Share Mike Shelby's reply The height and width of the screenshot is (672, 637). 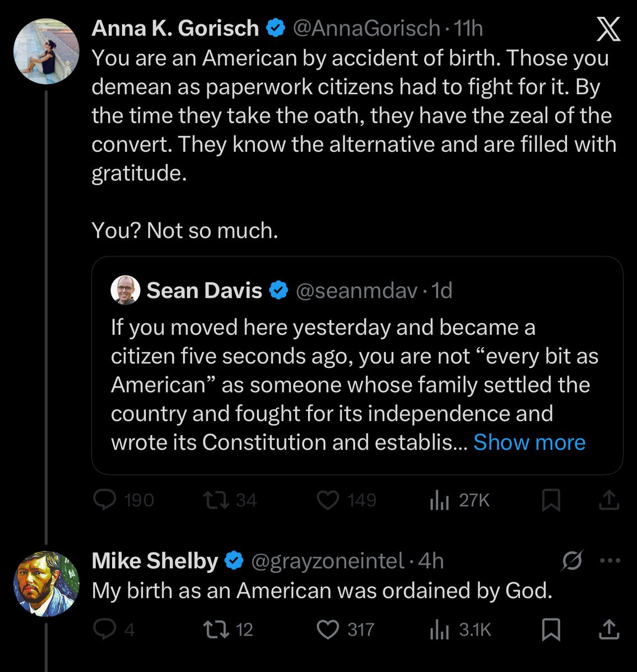point(608,630)
